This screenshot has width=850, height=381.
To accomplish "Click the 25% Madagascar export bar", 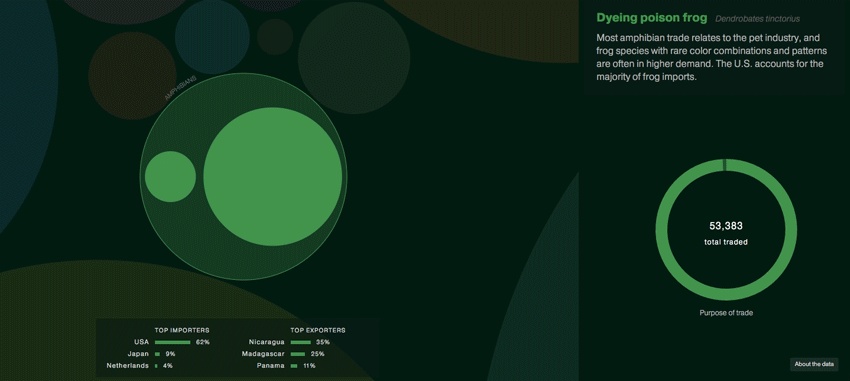I will (x=298, y=354).
